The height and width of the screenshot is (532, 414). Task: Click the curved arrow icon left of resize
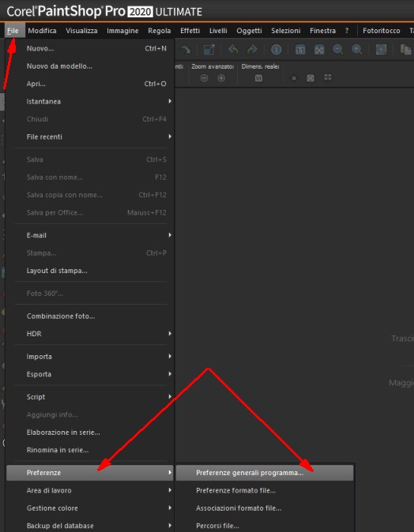[x=186, y=50]
